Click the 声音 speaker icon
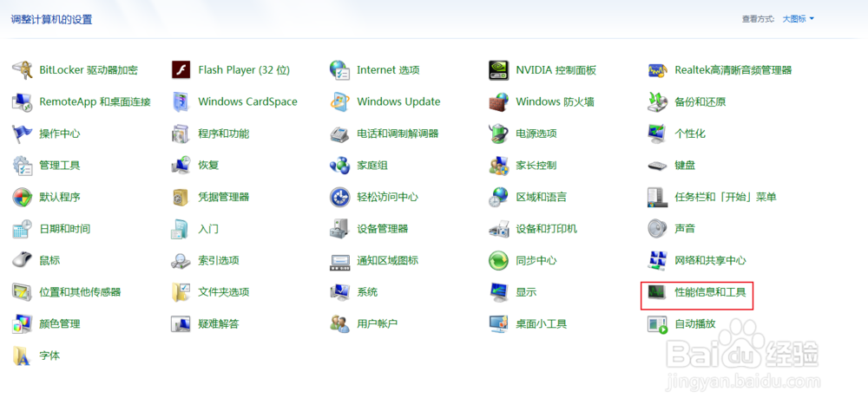Screen dimensions: 868x411 pyautogui.click(x=658, y=228)
